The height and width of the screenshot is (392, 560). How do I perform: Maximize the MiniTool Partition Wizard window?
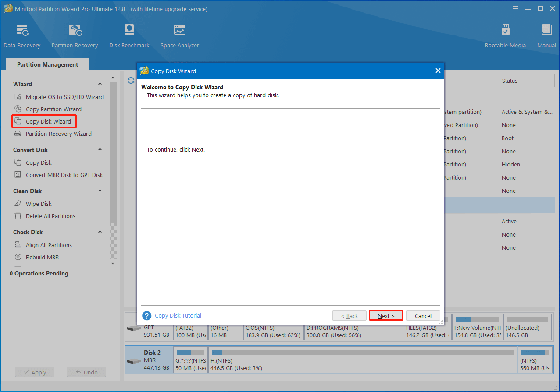pyautogui.click(x=540, y=8)
